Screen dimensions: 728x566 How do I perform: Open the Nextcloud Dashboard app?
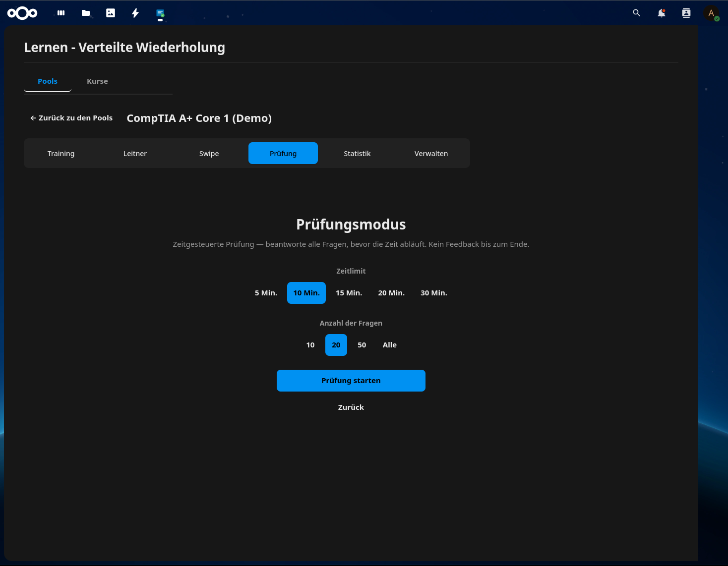(x=60, y=13)
